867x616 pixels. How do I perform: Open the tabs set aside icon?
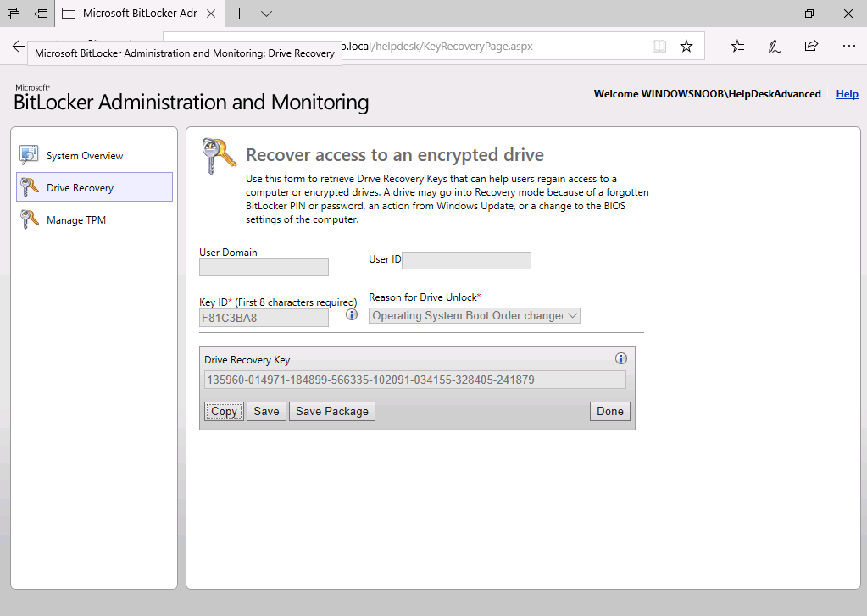pos(14,14)
